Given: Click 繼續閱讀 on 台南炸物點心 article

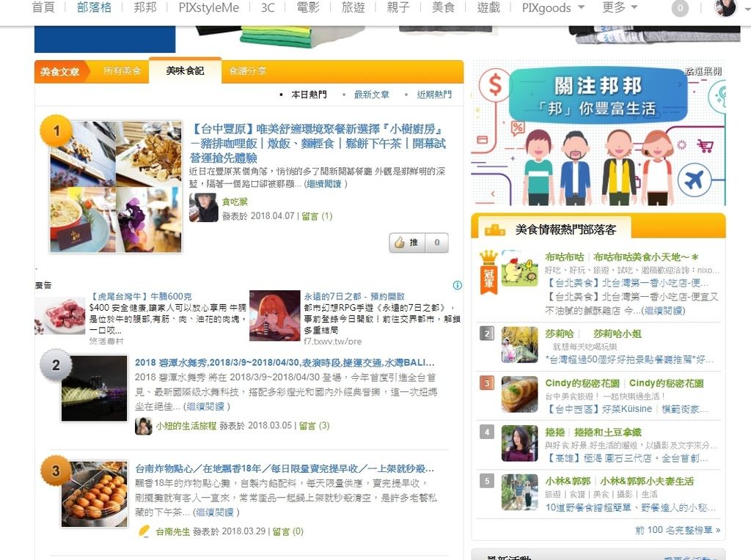Looking at the screenshot, I should click(x=214, y=512).
